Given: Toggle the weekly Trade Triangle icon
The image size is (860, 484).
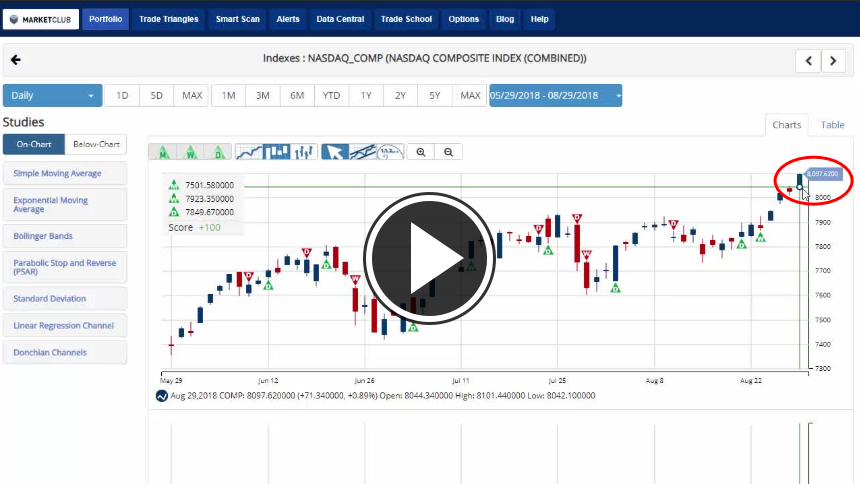Looking at the screenshot, I should click(x=190, y=152).
